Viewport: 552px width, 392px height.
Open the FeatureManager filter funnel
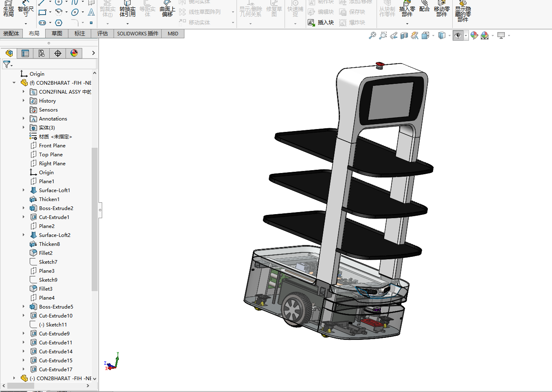point(7,64)
